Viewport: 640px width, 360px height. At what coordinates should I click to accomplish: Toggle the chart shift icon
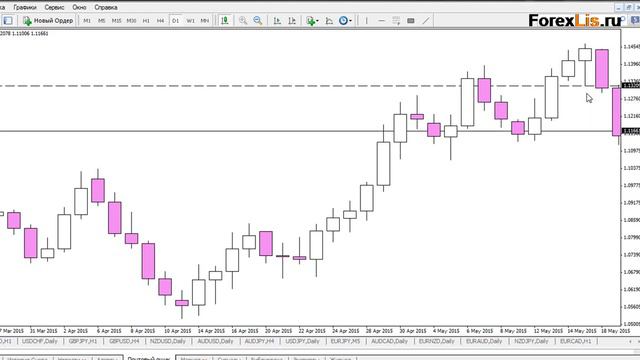(292, 20)
